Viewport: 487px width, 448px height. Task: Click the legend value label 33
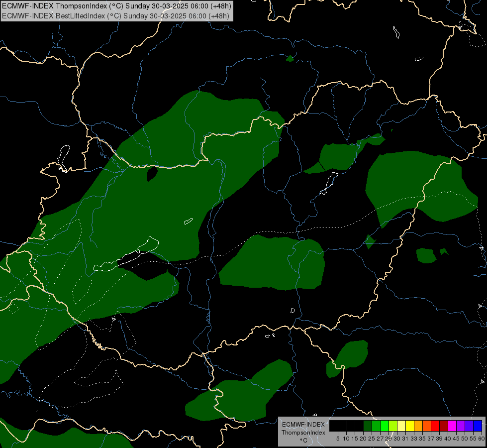(x=414, y=439)
